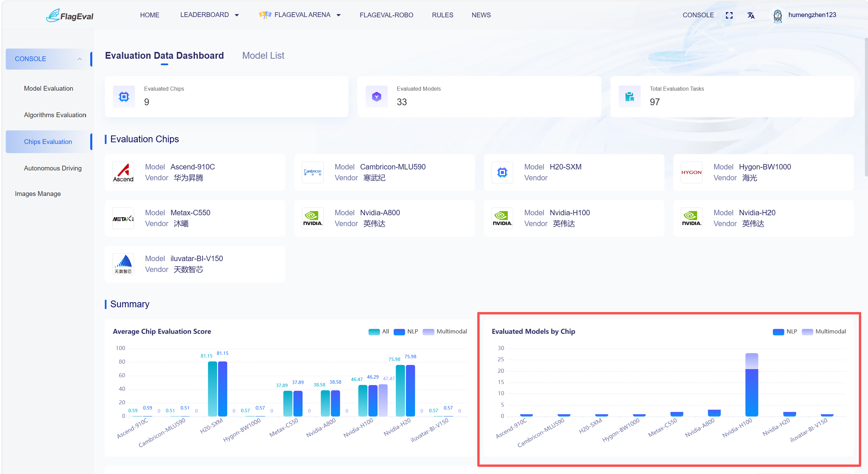
Task: Click the Nvidia-A800 NVIDIA logo
Action: click(312, 218)
